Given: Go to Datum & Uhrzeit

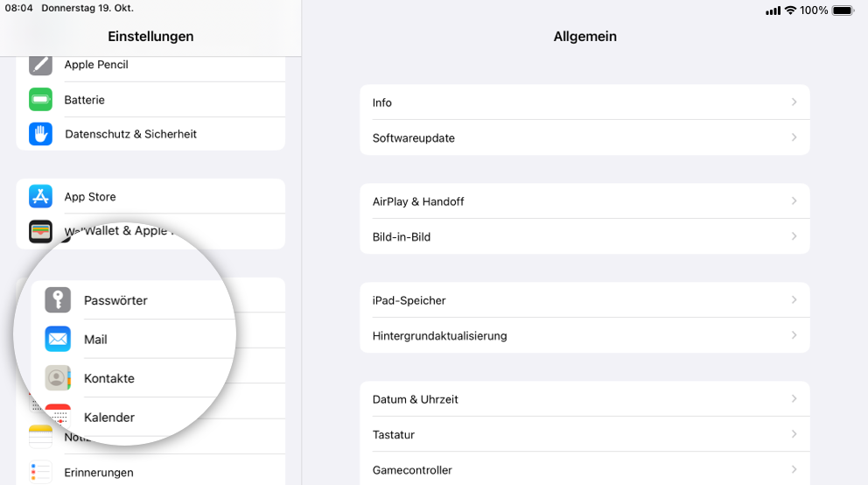Looking at the screenshot, I should pyautogui.click(x=584, y=398).
